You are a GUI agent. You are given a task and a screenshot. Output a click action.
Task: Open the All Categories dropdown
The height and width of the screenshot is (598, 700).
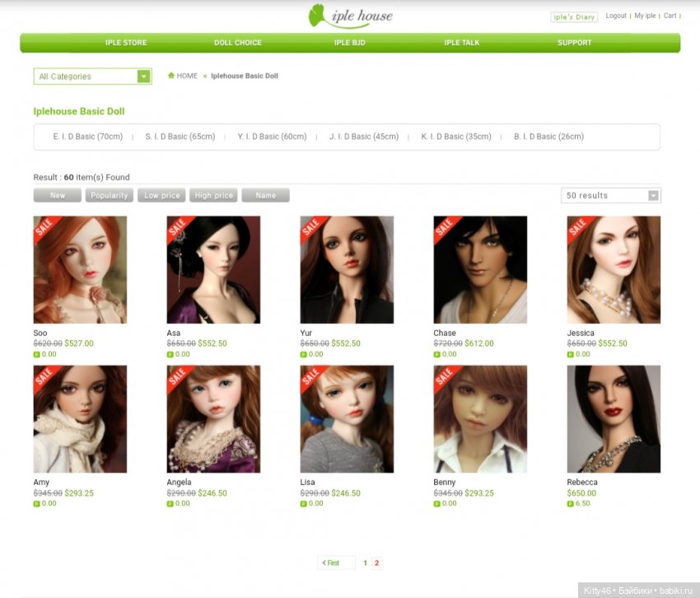coord(92,77)
